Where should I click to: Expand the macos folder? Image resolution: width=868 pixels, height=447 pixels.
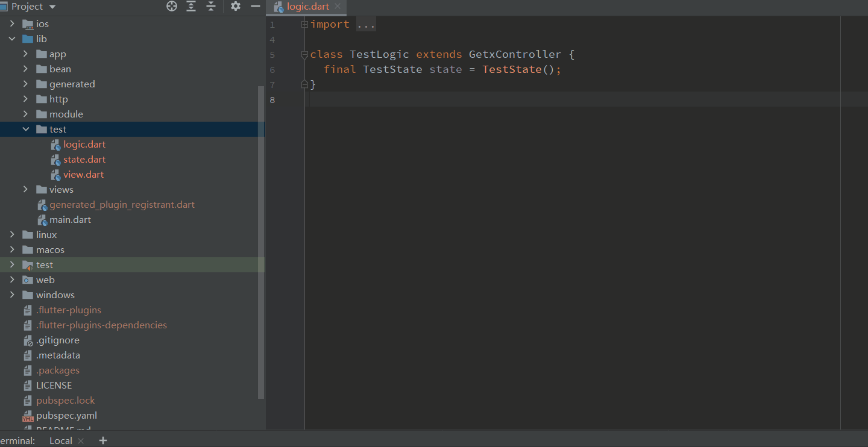pos(11,249)
